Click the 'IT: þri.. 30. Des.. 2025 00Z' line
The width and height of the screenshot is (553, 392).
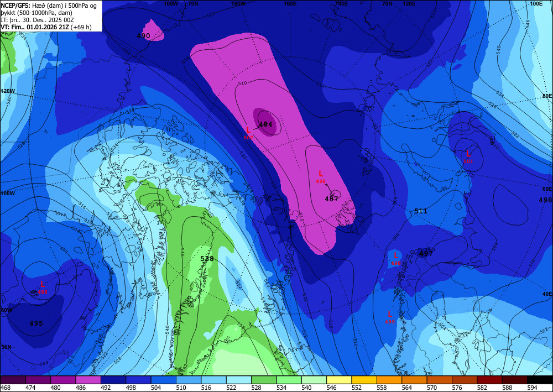[x=37, y=20]
